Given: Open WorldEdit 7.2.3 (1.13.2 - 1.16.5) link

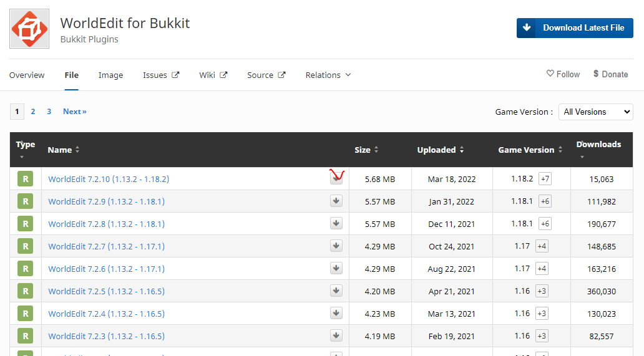Looking at the screenshot, I should (x=106, y=336).
